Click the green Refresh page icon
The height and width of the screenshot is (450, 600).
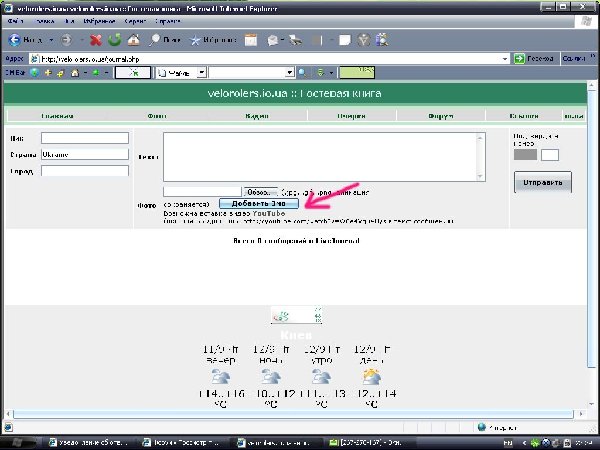point(115,41)
